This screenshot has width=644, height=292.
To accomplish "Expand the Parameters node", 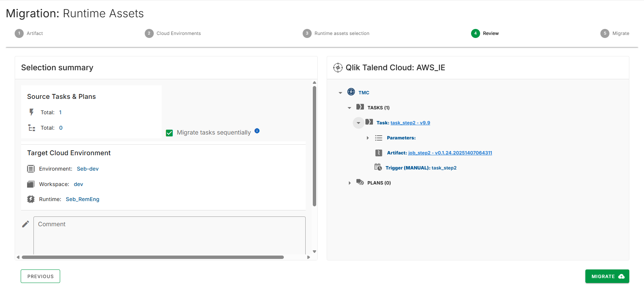I will 368,138.
